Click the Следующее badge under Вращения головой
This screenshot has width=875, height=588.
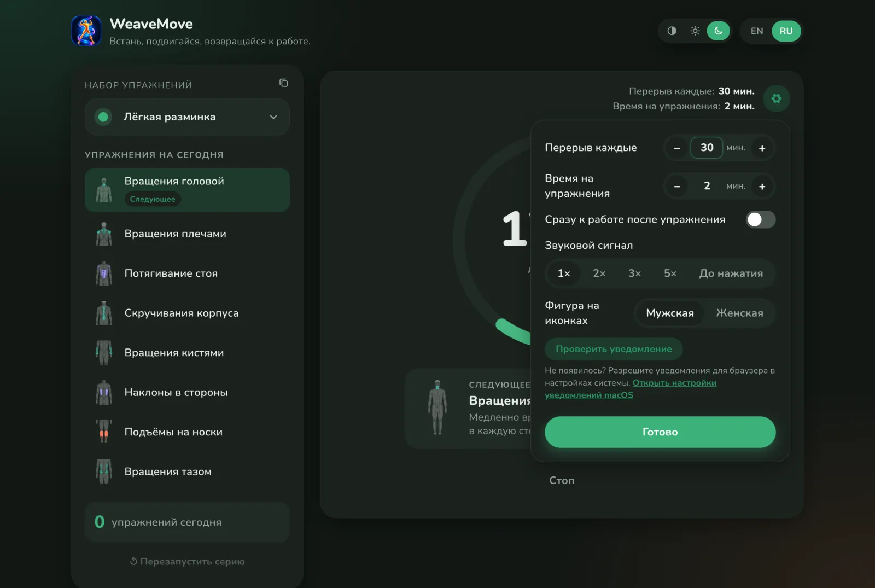tap(153, 199)
